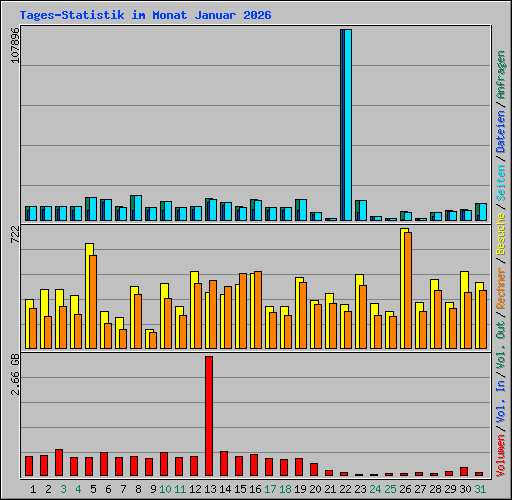Click day label 23 on the x-axis
512x500 pixels.
coord(360,489)
